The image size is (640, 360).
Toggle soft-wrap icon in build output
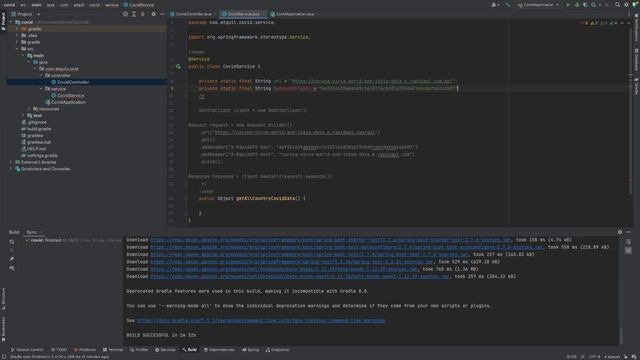click(x=628, y=242)
